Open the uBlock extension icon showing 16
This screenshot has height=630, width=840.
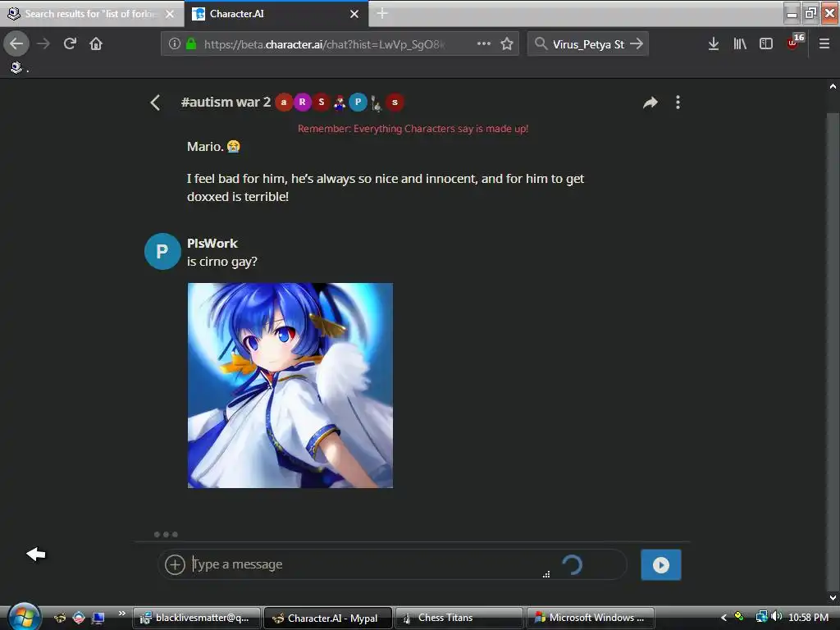pos(795,42)
